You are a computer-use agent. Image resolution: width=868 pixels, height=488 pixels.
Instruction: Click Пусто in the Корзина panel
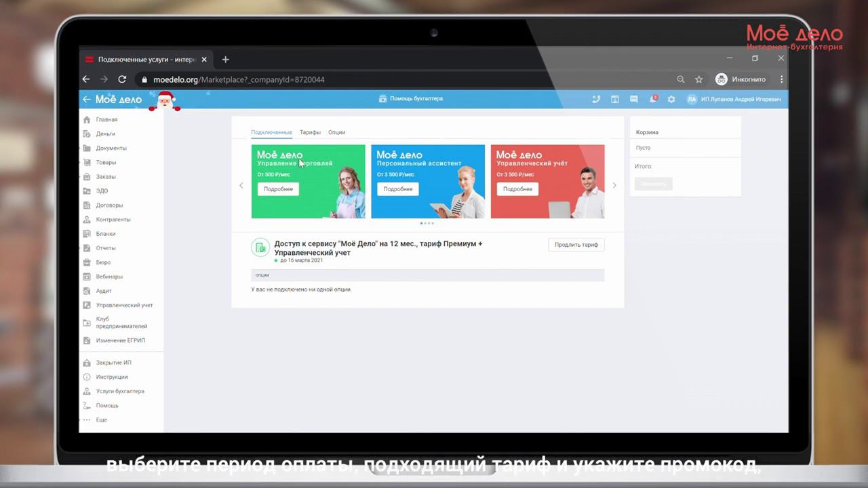(643, 148)
